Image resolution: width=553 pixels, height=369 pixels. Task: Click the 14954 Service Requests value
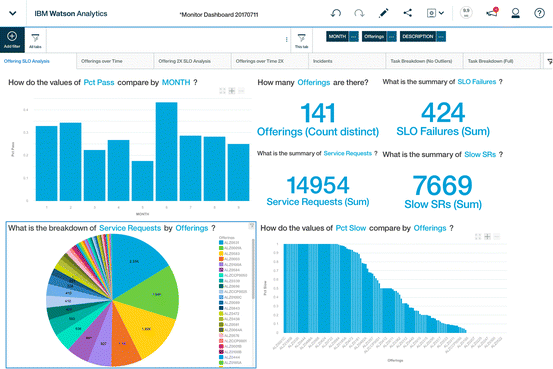point(318,185)
